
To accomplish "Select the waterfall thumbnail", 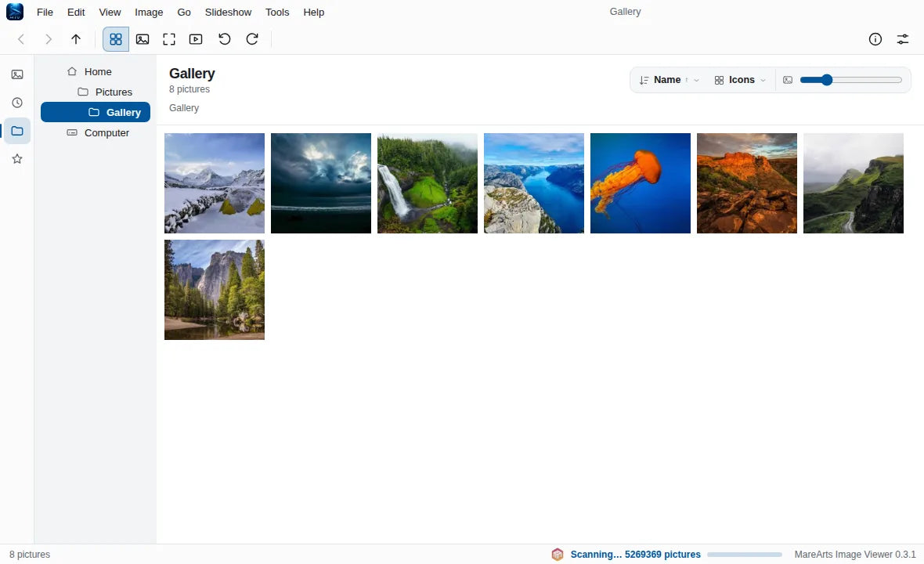I will (428, 183).
